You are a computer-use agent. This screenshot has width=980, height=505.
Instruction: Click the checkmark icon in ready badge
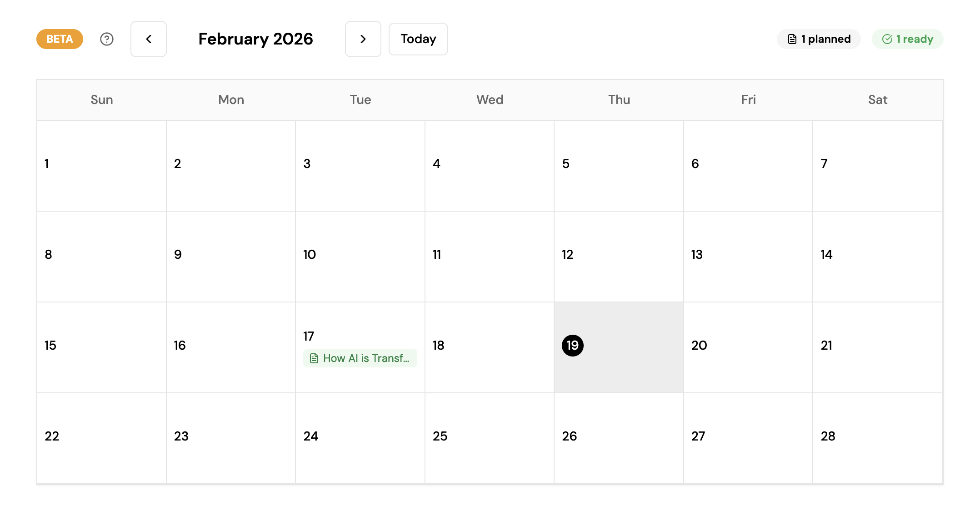[x=887, y=39]
